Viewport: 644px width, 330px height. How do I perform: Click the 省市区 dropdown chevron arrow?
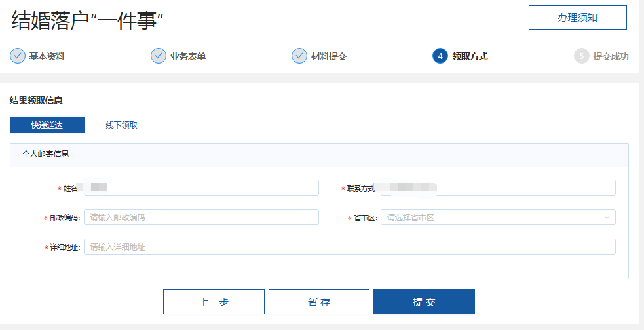pyautogui.click(x=607, y=217)
